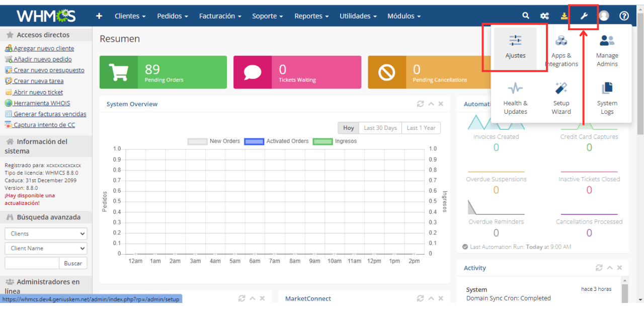Toggle Activated Orders legend series
The height and width of the screenshot is (311, 644).
[276, 141]
